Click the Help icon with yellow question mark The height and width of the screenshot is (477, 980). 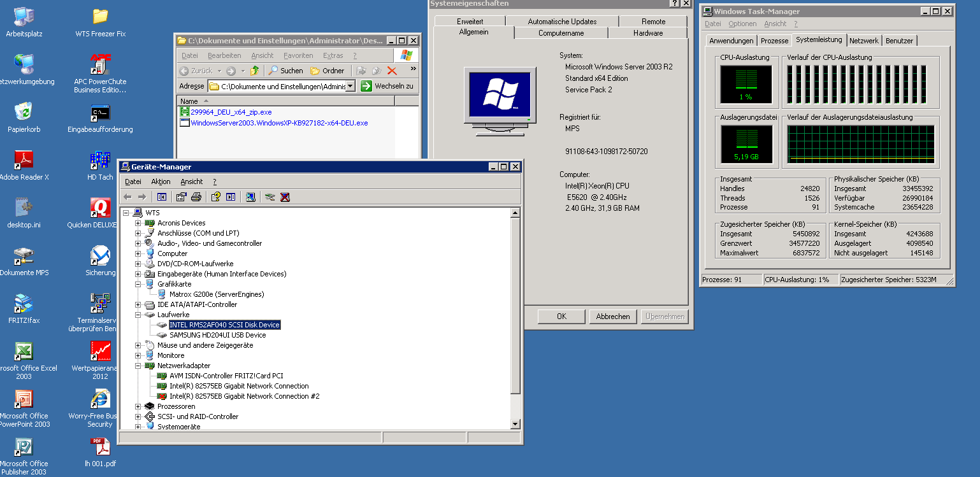click(216, 197)
